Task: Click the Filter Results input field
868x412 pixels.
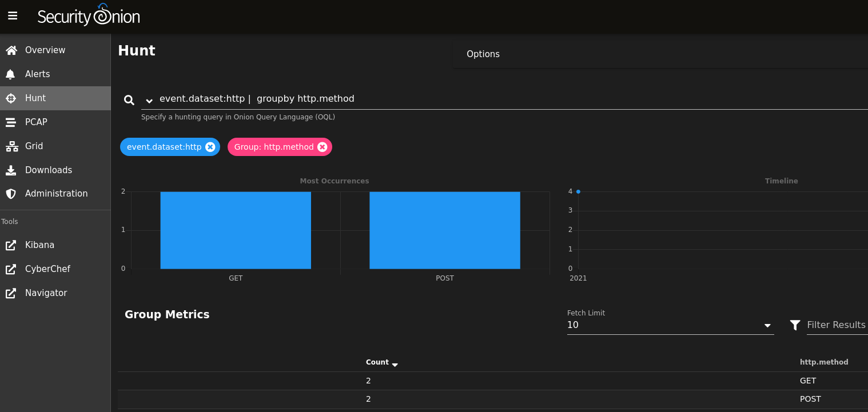Action: (837, 325)
